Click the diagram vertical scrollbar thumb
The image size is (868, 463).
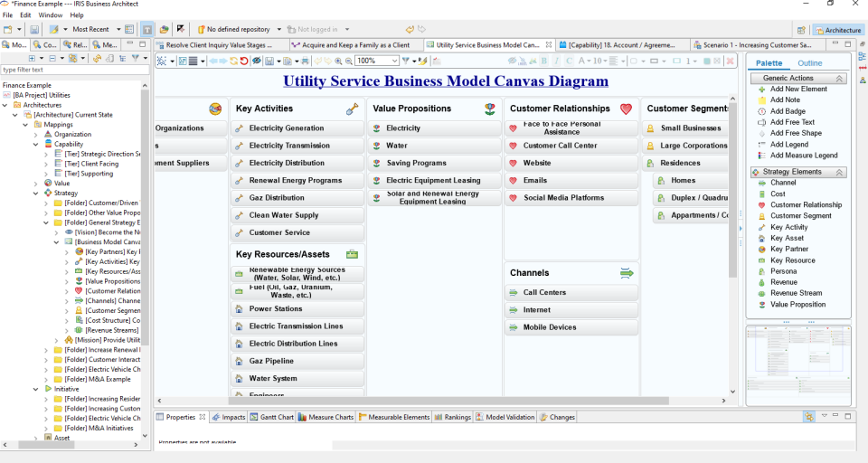tap(733, 191)
